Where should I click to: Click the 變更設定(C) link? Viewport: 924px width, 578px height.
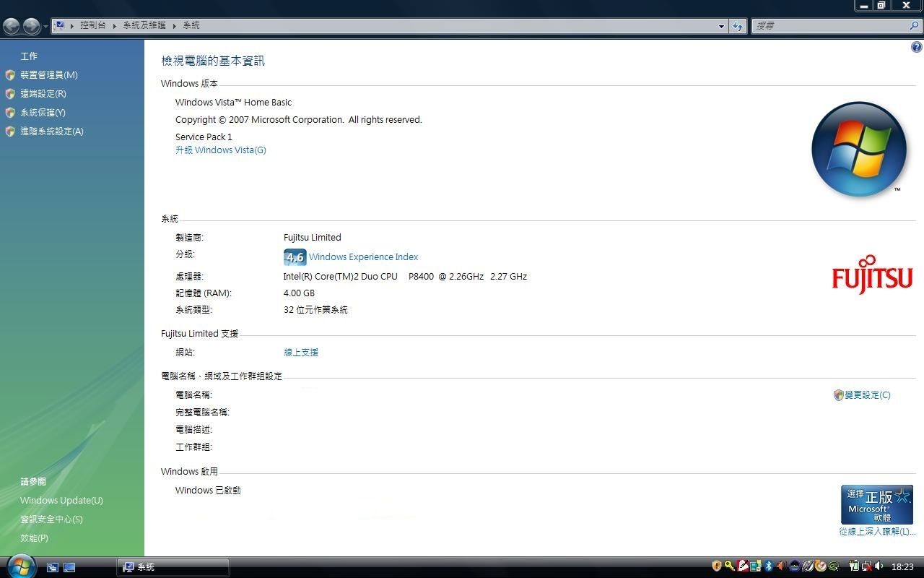tap(868, 395)
